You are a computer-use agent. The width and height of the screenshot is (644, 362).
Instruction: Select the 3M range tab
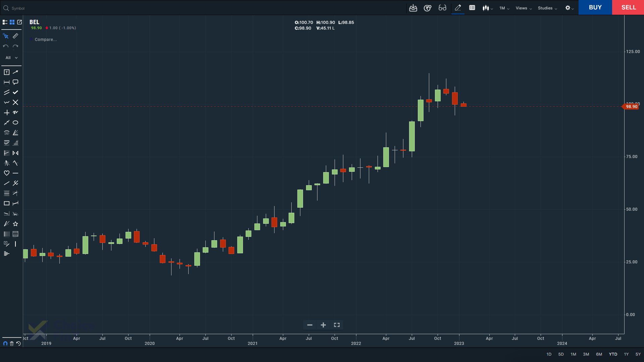[x=586, y=354]
